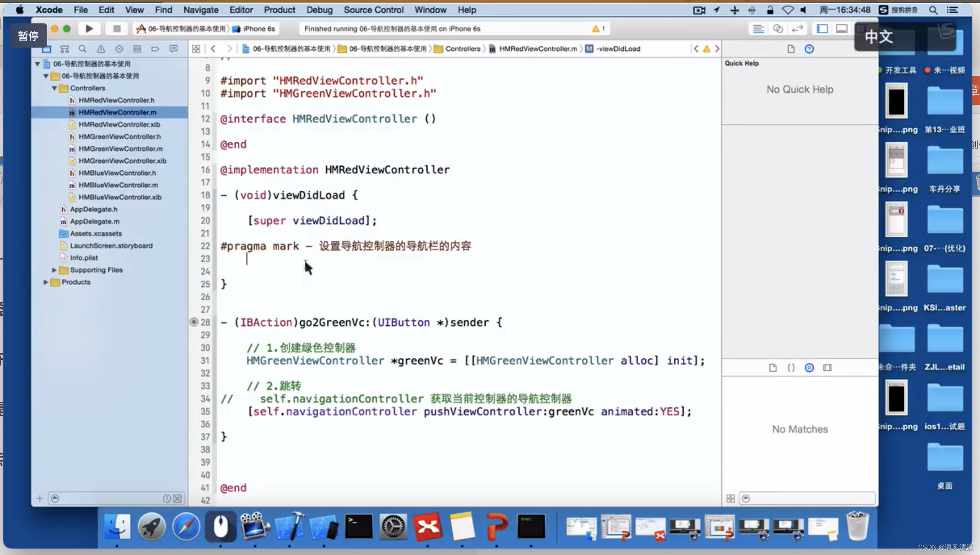Jump to next issue arrow
The height and width of the screenshot is (555, 980).
717,49
